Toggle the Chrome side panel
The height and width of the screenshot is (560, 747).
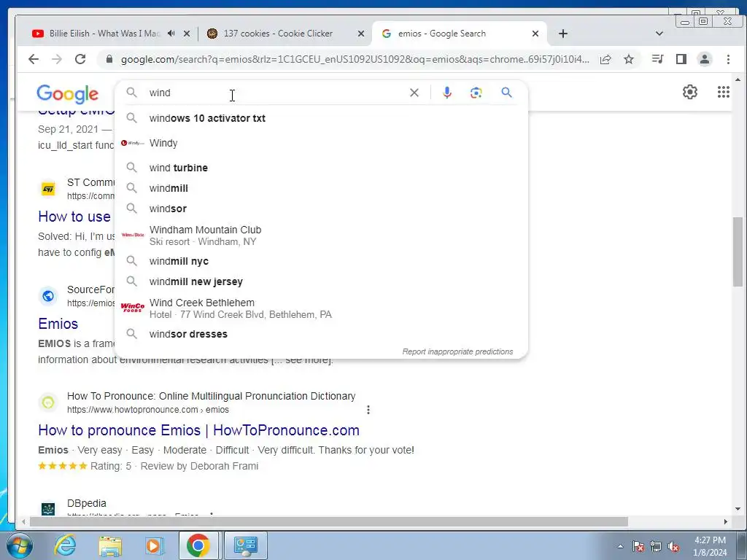[681, 59]
